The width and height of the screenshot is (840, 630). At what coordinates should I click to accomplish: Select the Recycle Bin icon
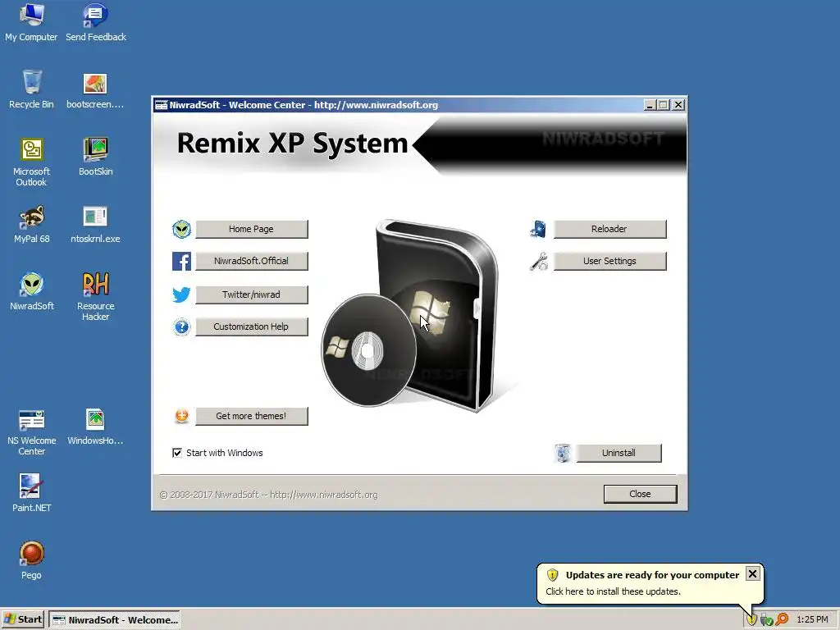click(x=31, y=89)
